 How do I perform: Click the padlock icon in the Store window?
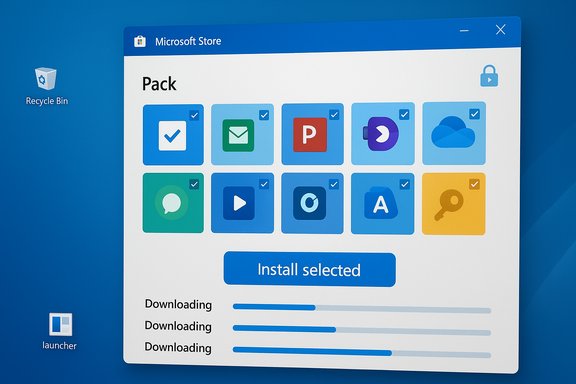[x=489, y=76]
